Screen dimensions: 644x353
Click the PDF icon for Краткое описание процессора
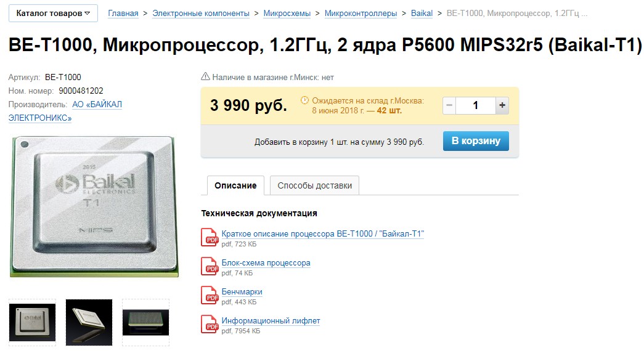(210, 237)
